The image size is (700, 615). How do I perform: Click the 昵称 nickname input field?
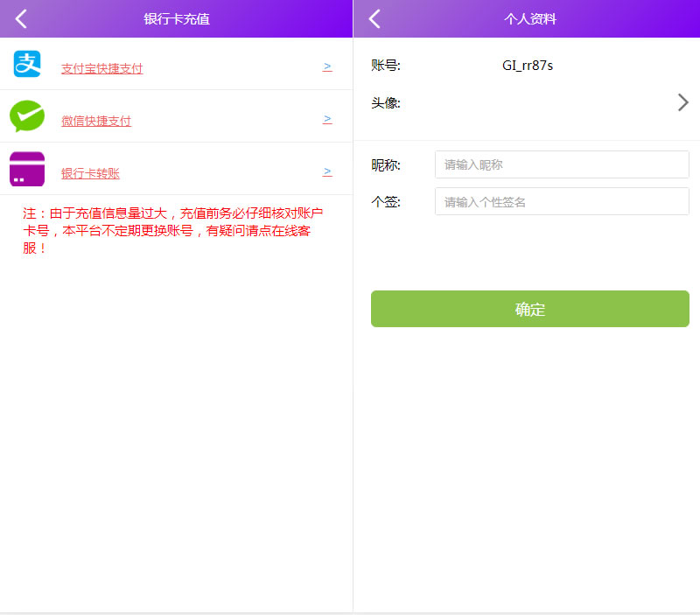[562, 164]
